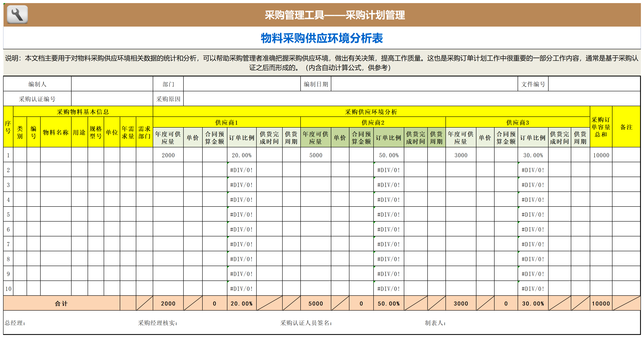Click the 30.00% cell in row 1

tap(533, 155)
